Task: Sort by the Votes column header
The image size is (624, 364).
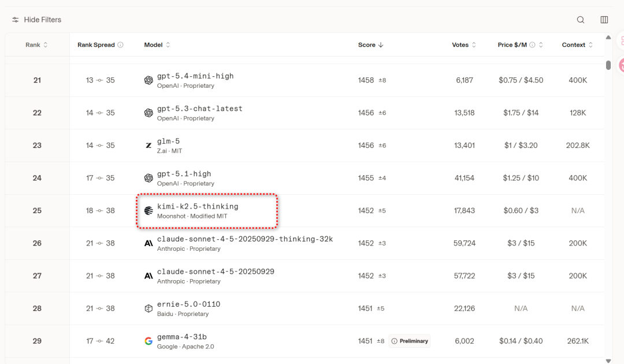Action: 463,45
